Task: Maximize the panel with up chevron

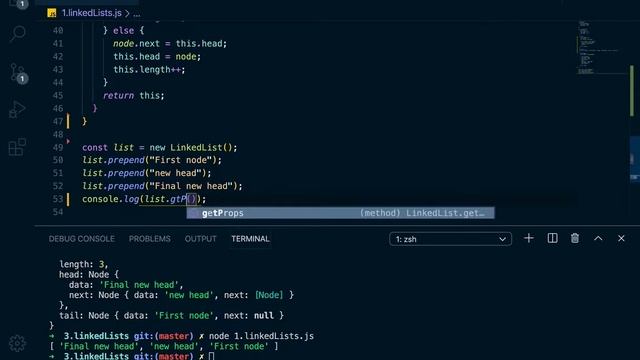Action: pyautogui.click(x=598, y=238)
